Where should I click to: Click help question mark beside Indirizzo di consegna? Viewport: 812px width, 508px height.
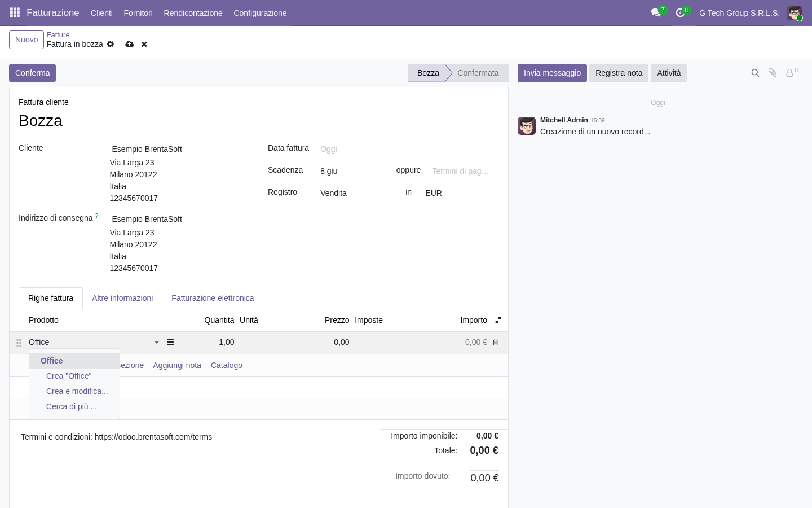(96, 216)
